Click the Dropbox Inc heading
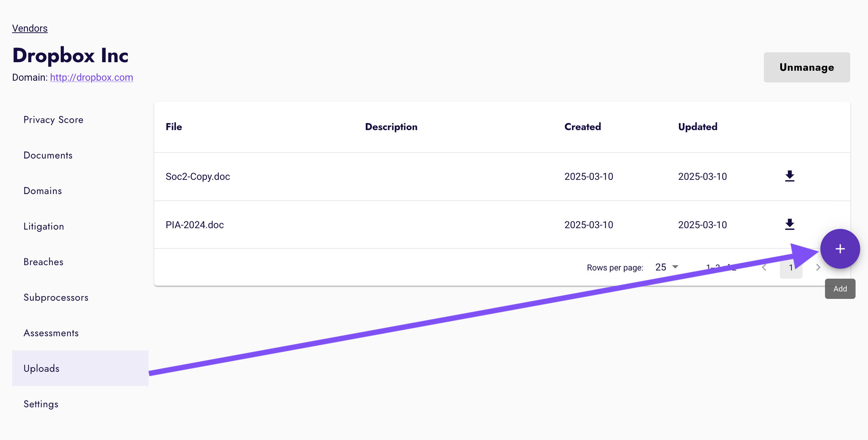Image resolution: width=868 pixels, height=440 pixels. tap(70, 55)
